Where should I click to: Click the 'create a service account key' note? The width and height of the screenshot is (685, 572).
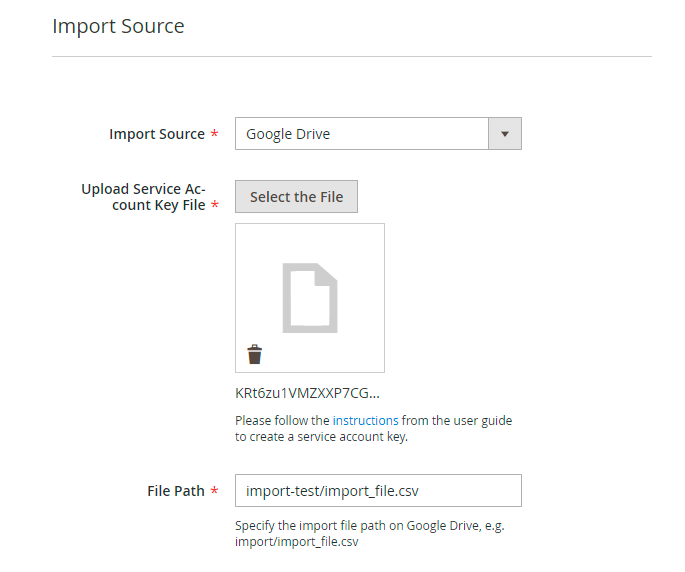coord(321,437)
